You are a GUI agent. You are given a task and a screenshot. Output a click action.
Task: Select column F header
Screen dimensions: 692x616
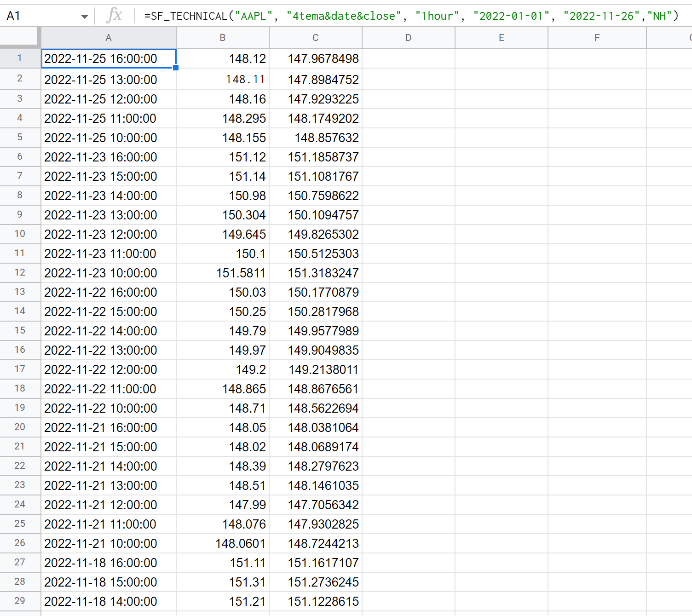597,38
